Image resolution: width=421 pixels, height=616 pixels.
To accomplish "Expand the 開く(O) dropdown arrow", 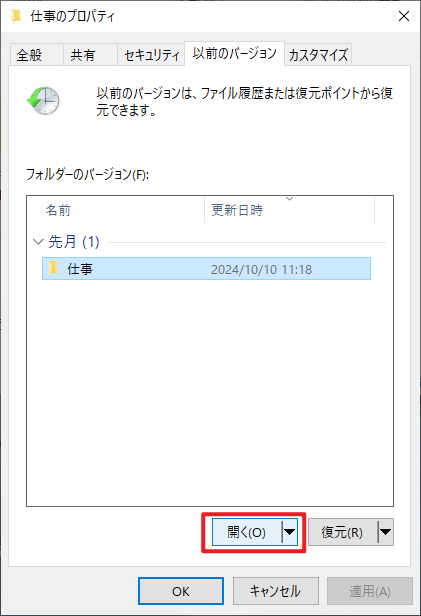I will point(290,532).
